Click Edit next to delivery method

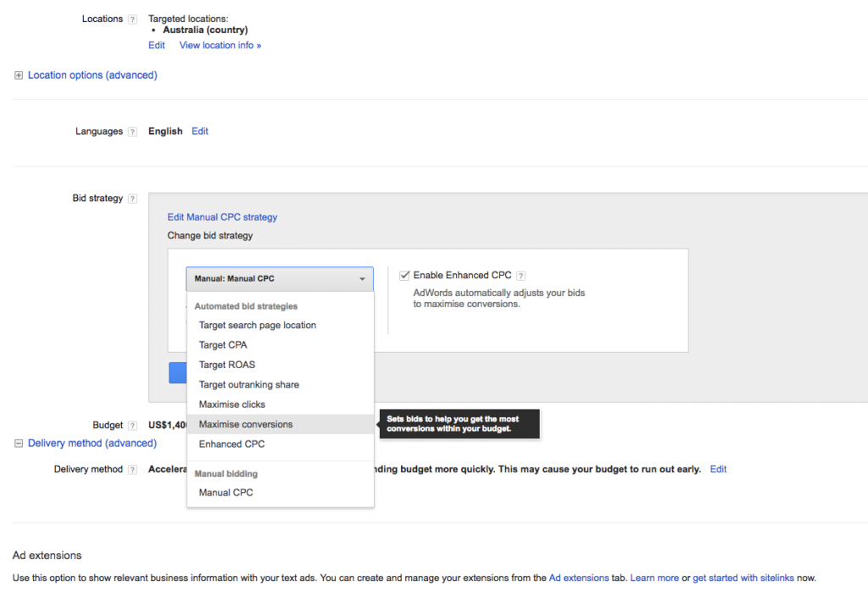718,469
